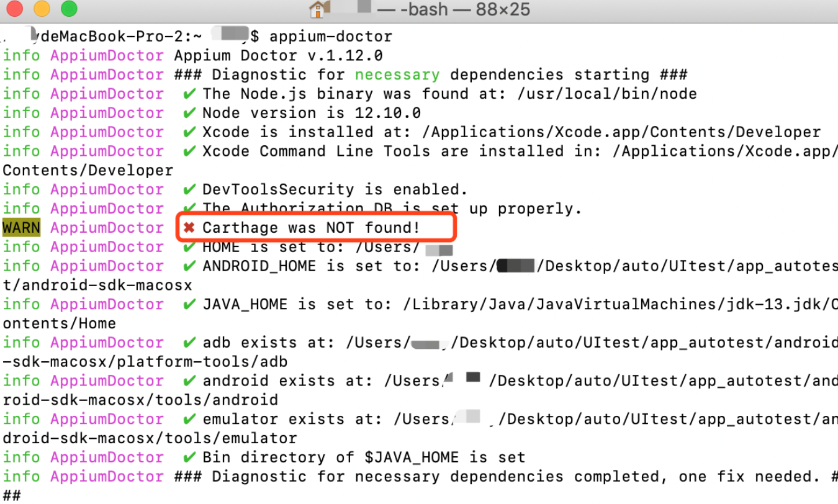Click the wrapped line "Contents/Developer"
The height and width of the screenshot is (504, 838).
click(x=88, y=171)
